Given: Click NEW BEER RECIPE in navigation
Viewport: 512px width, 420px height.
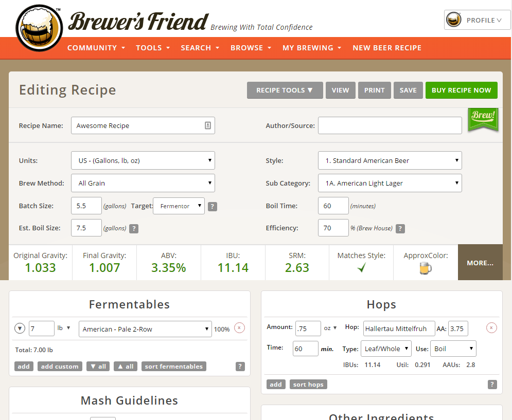Looking at the screenshot, I should coord(387,48).
